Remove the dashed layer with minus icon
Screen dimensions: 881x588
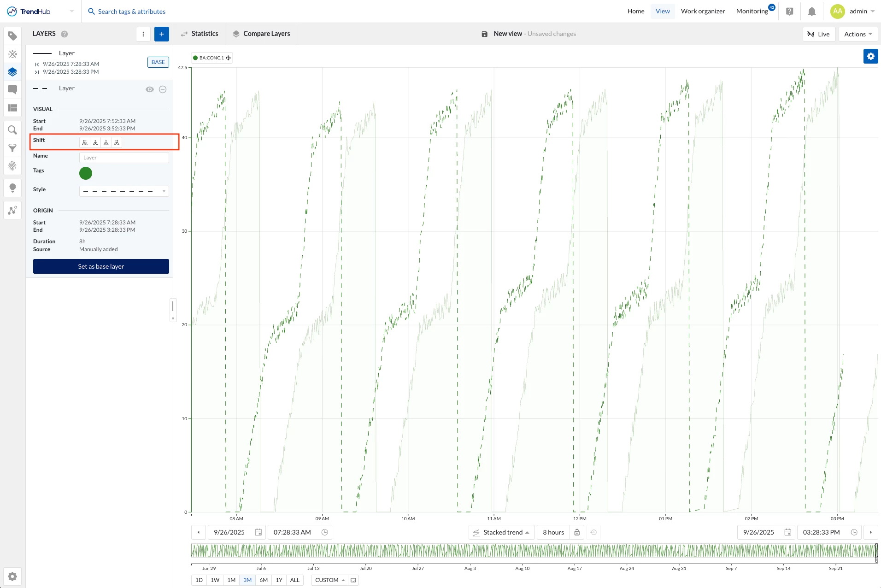[163, 89]
